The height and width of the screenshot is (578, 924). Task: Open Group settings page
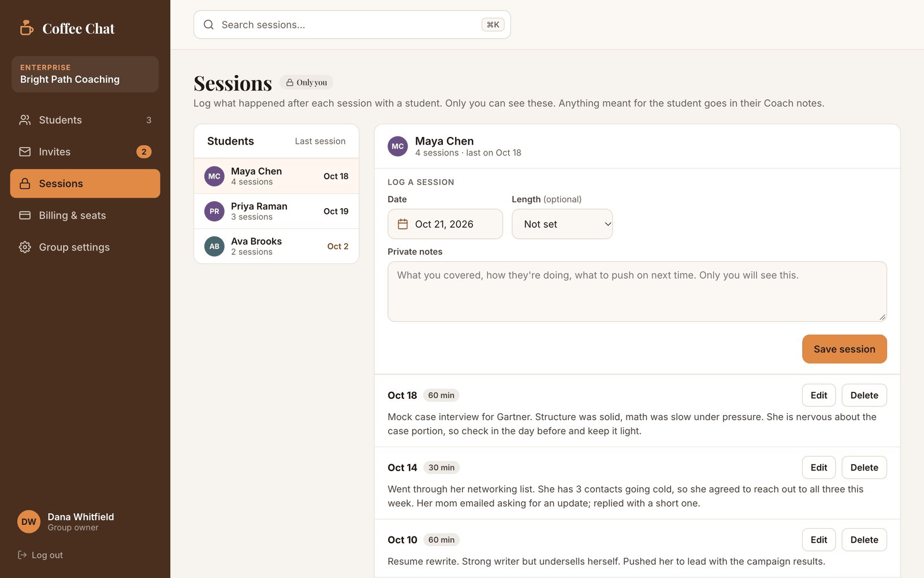click(85, 247)
